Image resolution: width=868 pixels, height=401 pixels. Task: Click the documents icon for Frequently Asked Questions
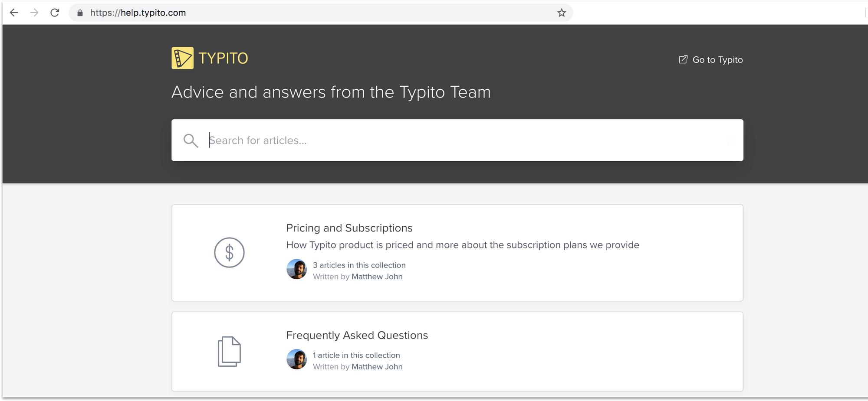click(x=229, y=352)
